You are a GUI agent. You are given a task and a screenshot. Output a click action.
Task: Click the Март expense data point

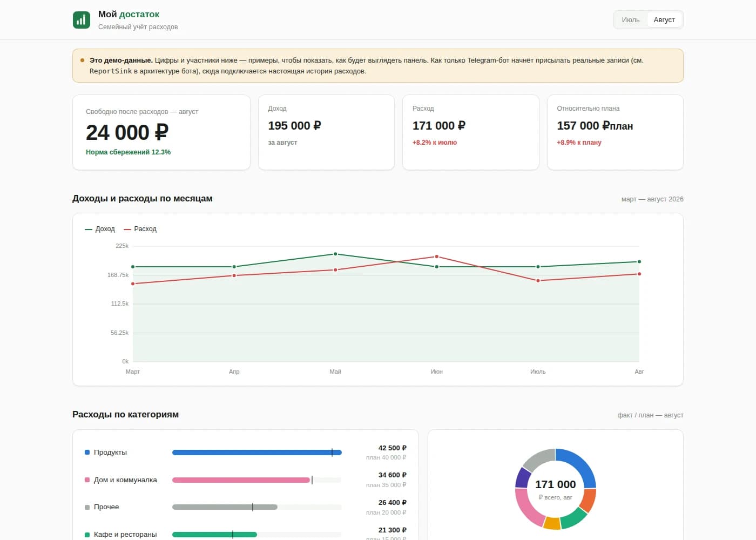click(133, 283)
